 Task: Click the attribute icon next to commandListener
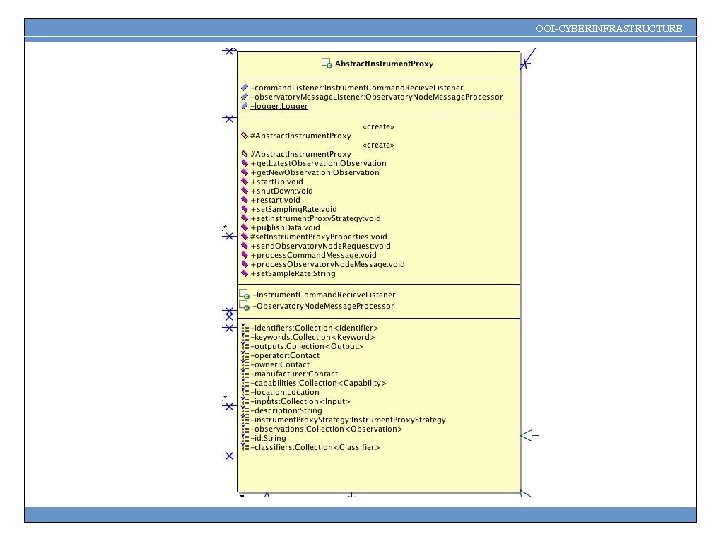click(x=245, y=87)
